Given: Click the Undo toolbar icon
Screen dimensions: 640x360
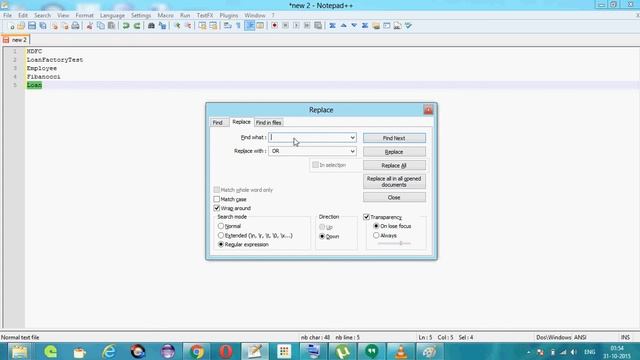Looking at the screenshot, I should [x=126, y=26].
